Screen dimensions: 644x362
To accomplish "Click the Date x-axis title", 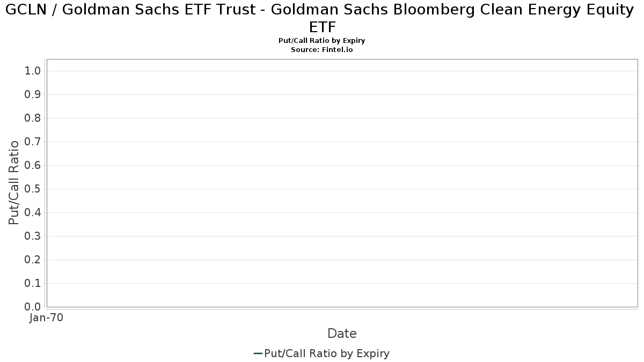I will pos(342,334).
